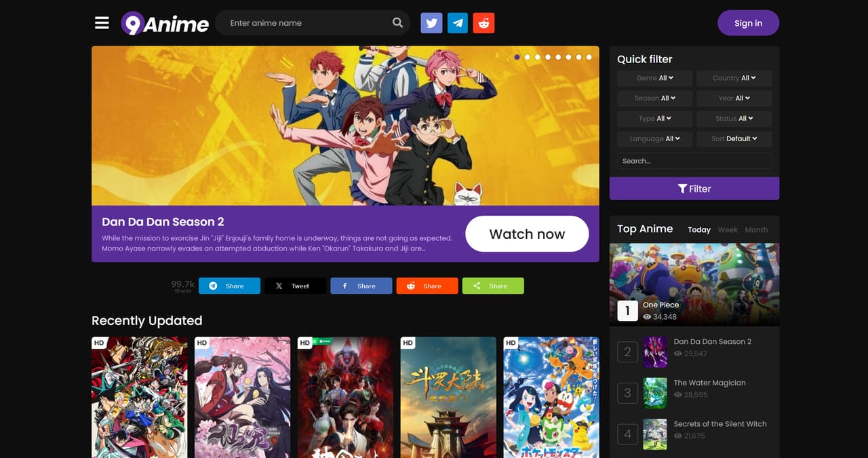The image size is (868, 458).
Task: Open the pink cherry blossom anime poster
Action: click(x=243, y=398)
